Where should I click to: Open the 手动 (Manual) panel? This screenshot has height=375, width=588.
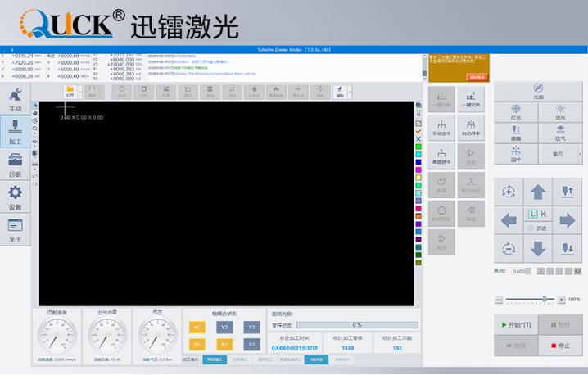(15, 98)
